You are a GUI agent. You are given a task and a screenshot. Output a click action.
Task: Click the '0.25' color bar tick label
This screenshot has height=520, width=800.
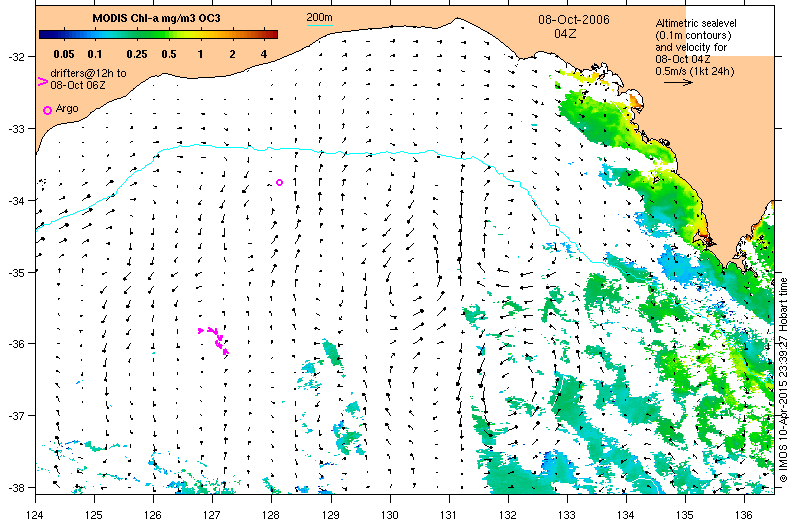(x=137, y=54)
